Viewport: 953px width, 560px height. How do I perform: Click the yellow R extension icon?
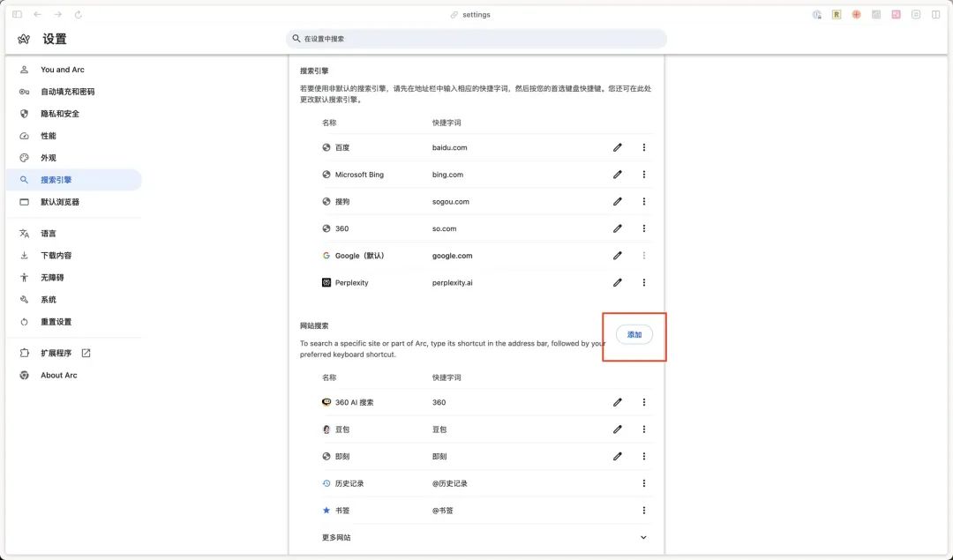[x=837, y=15]
